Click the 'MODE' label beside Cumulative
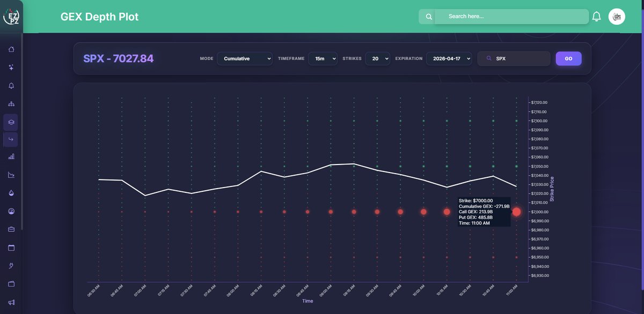Screen dimensions: 644x314 pos(207,58)
